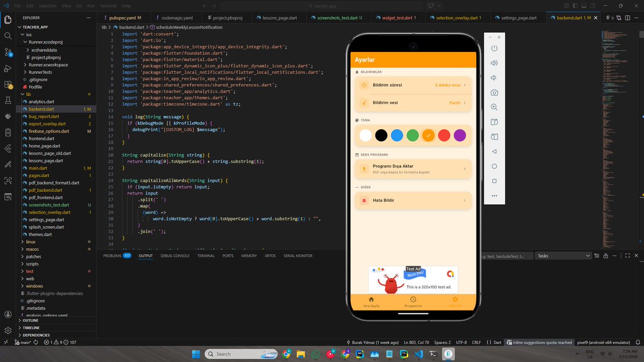Open Ana Sayfa in app bottom navigation
The width and height of the screenshot is (644, 362).
point(371,302)
